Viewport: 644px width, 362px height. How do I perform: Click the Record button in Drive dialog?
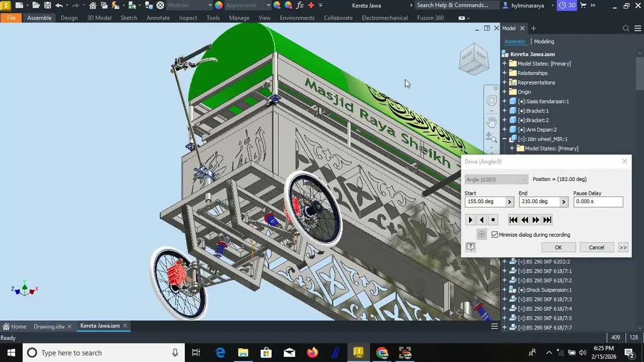point(481,235)
